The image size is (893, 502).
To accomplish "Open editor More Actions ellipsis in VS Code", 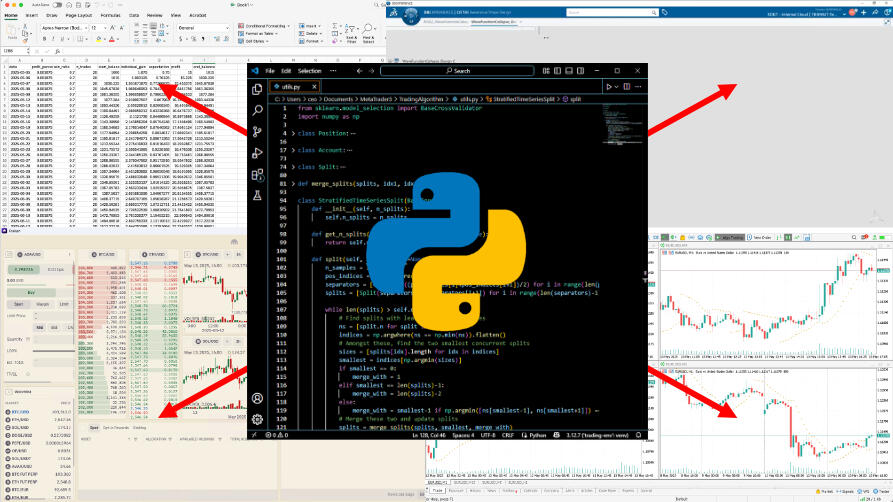I will pos(638,87).
